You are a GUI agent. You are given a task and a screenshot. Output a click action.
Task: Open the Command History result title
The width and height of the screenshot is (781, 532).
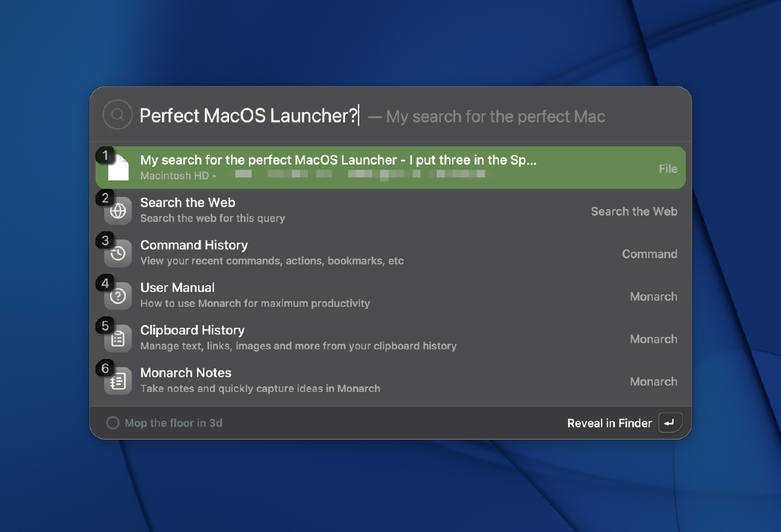194,245
